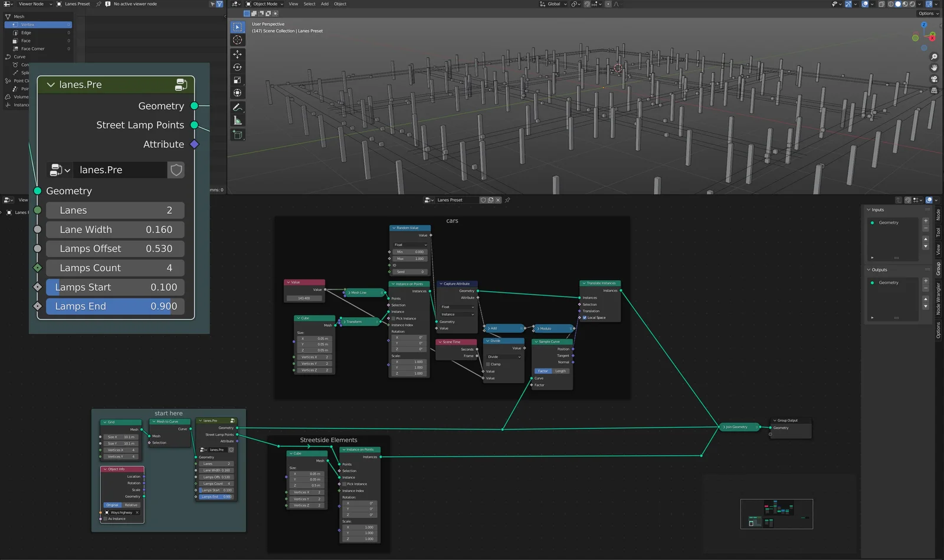The width and height of the screenshot is (944, 560).
Task: Select Length mode in Sample Curve node
Action: [560, 371]
